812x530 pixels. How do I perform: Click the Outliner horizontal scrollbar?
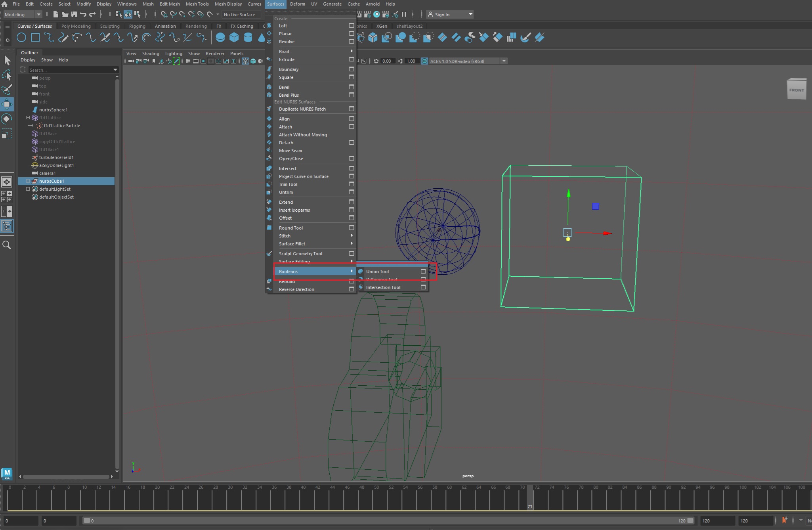click(66, 476)
